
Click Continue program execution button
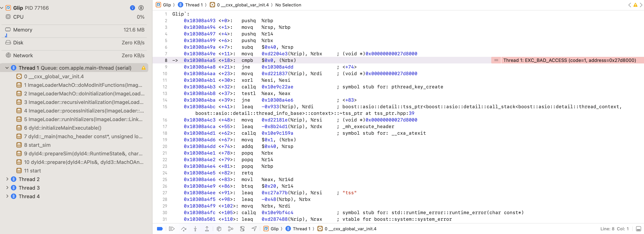[x=172, y=229]
